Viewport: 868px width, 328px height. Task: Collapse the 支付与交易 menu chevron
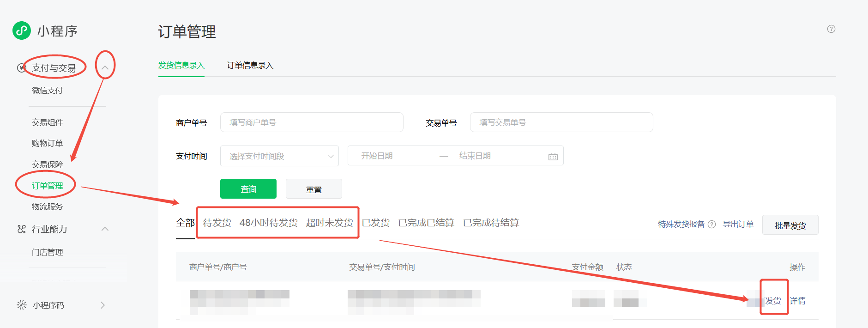105,67
